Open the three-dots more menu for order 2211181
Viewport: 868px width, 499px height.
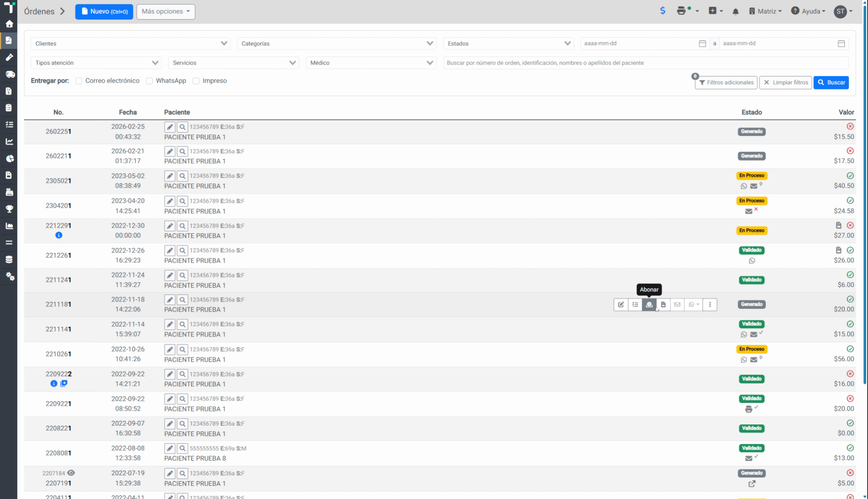(709, 305)
